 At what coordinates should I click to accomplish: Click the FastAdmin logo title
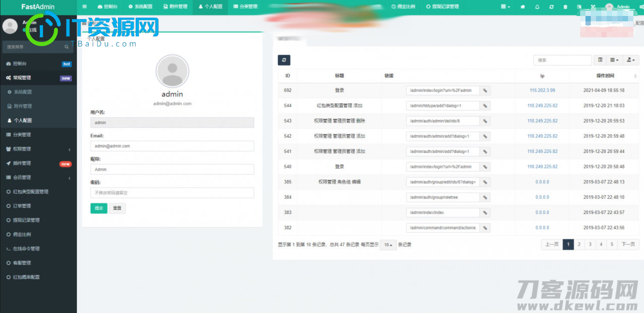(38, 7)
